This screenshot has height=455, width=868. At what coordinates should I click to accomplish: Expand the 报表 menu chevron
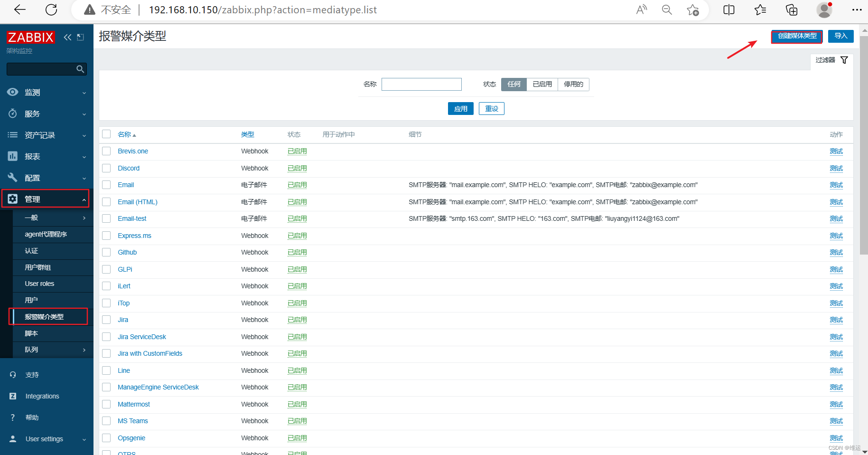84,157
